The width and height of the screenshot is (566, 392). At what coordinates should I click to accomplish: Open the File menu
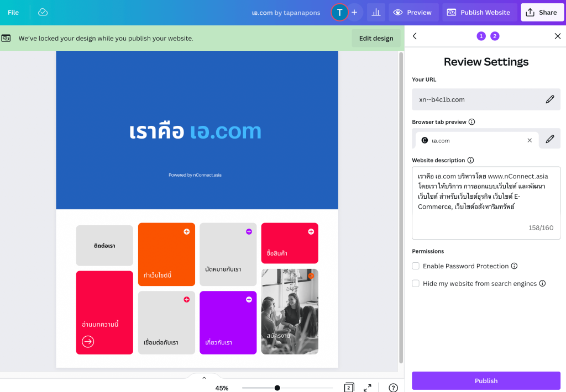tap(13, 12)
